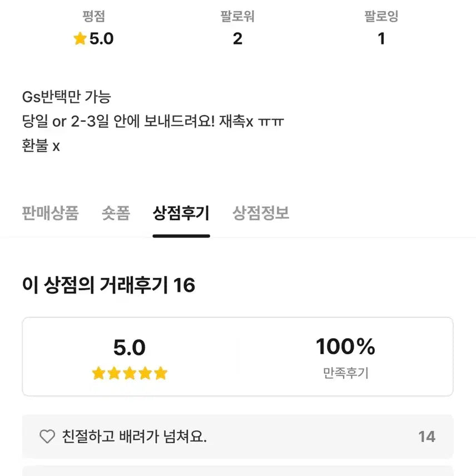Click the large 5.0 score in the review card
Image resolution: width=476 pixels, height=476 pixels.
click(x=130, y=348)
